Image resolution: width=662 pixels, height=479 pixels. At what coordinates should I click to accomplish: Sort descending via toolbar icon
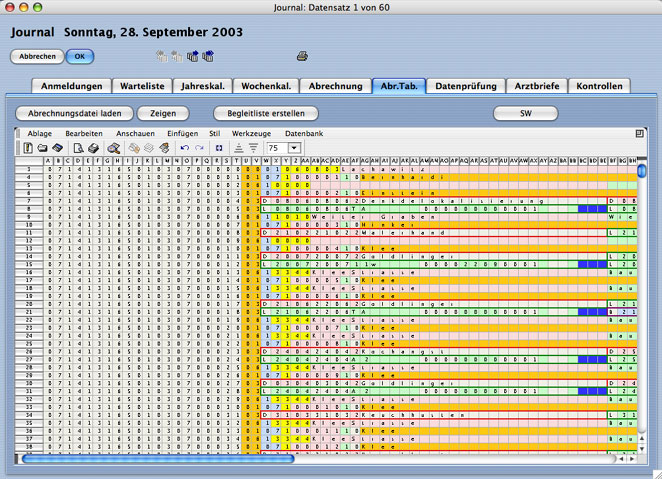253,148
